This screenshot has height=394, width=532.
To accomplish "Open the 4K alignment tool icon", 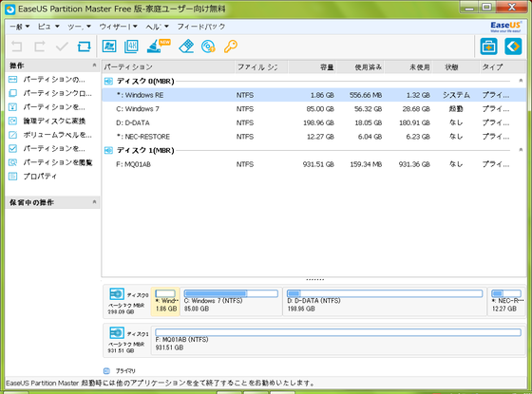I will click(131, 47).
